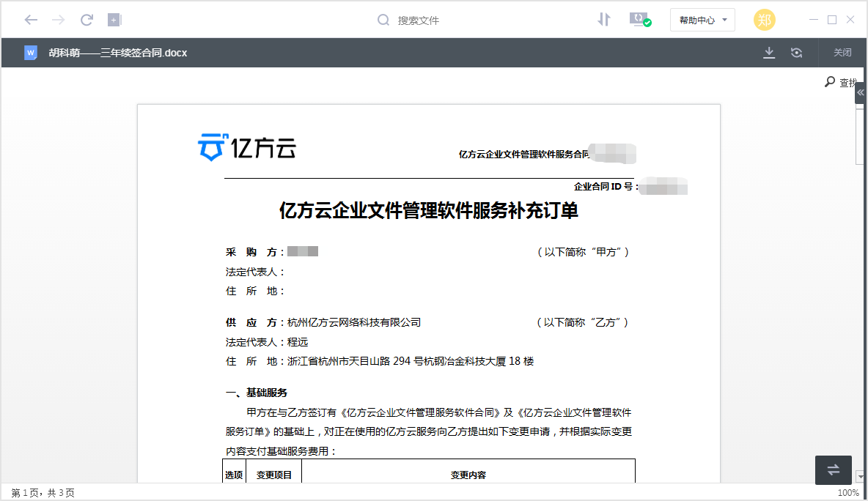Open a new tab with the plus icon

(114, 20)
